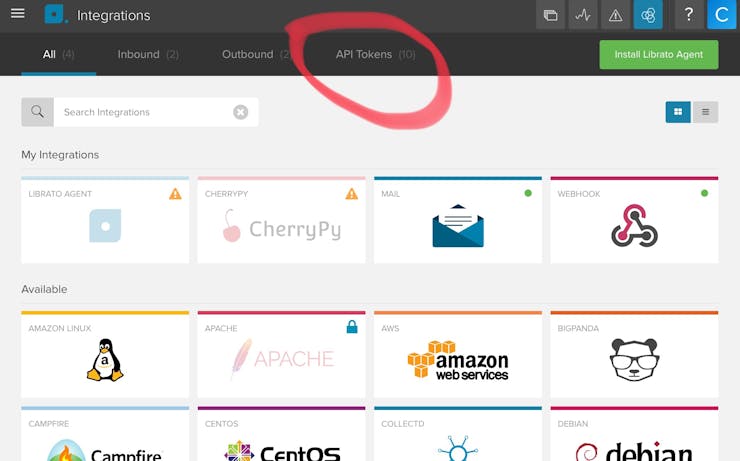Click Mail green status dot
Image resolution: width=740 pixels, height=461 pixels.
point(528,193)
